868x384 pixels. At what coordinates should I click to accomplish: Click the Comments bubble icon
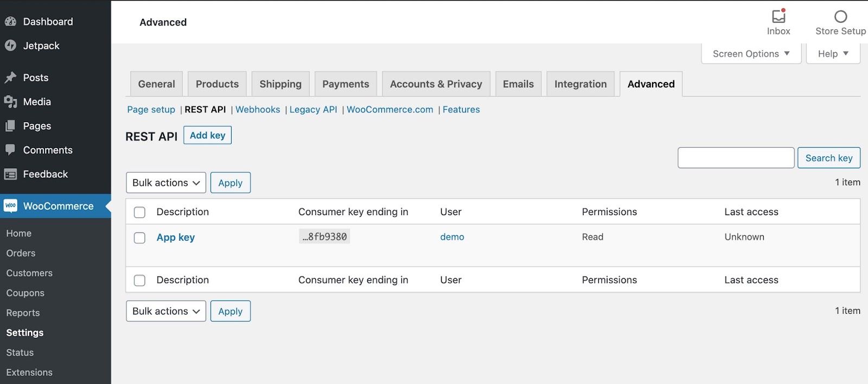point(10,150)
